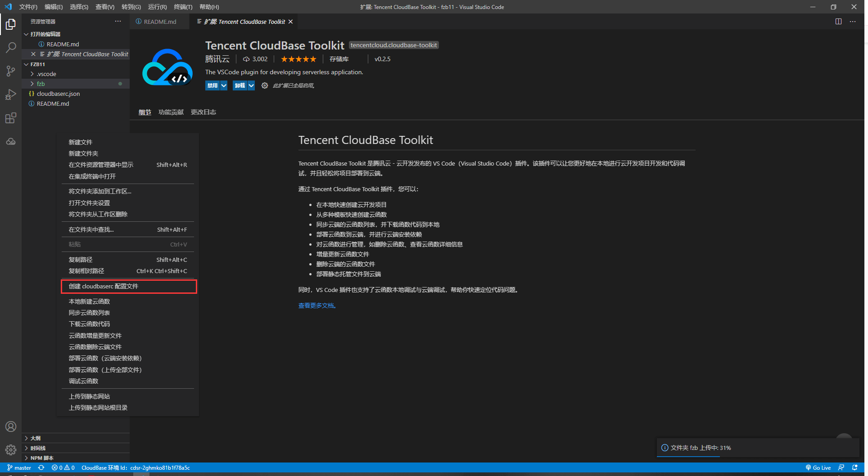Open the 存储库 repository link

tap(339, 59)
